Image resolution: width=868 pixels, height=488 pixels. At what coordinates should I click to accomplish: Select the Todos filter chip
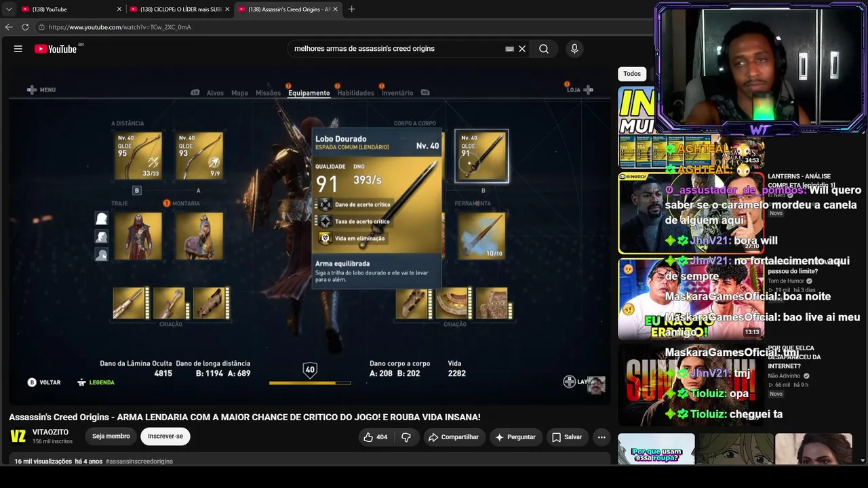[x=632, y=74]
